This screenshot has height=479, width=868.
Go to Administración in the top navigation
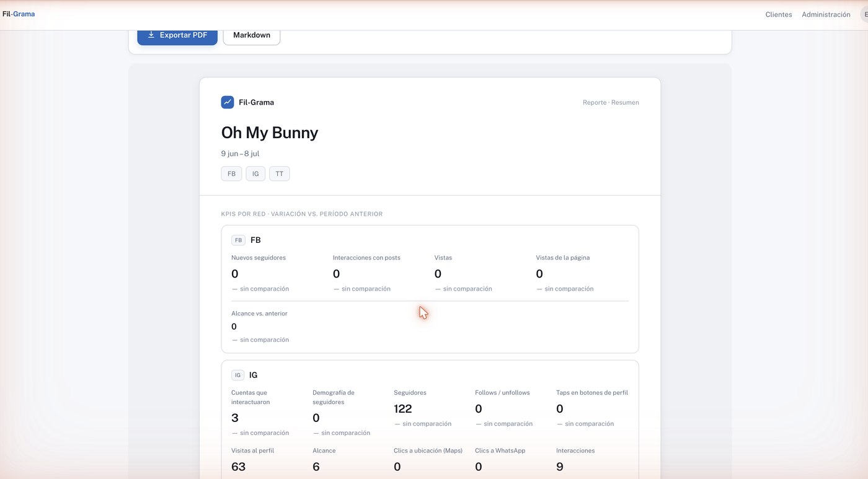826,14
